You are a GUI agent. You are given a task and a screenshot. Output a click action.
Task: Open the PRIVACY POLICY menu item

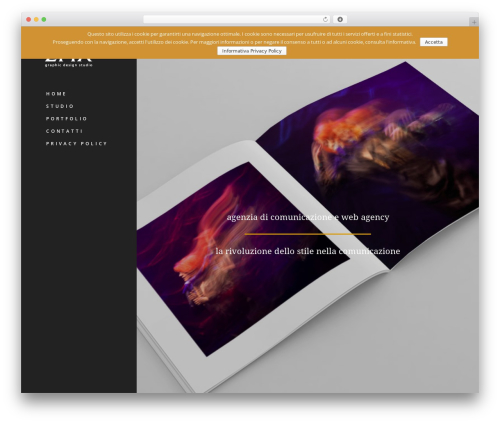coord(76,144)
